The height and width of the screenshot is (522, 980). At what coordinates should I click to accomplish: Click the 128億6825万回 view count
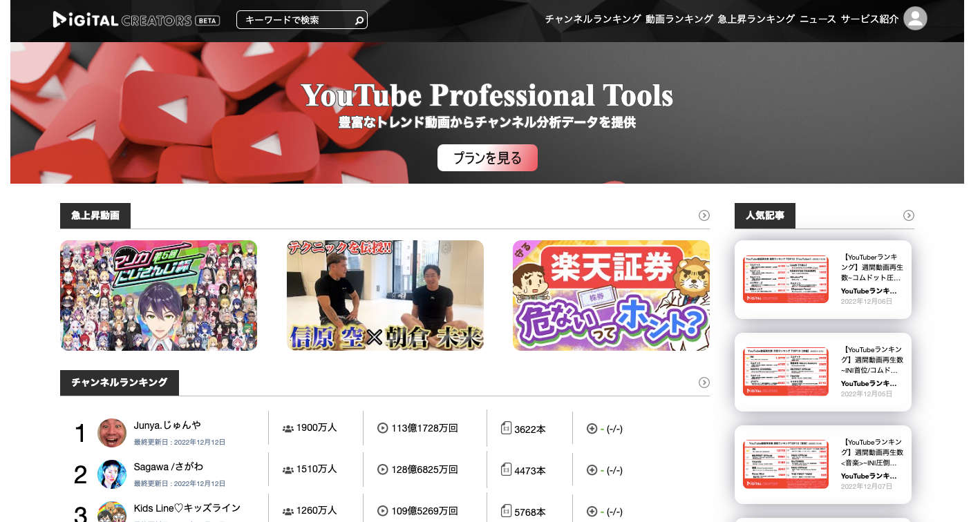pyautogui.click(x=424, y=470)
